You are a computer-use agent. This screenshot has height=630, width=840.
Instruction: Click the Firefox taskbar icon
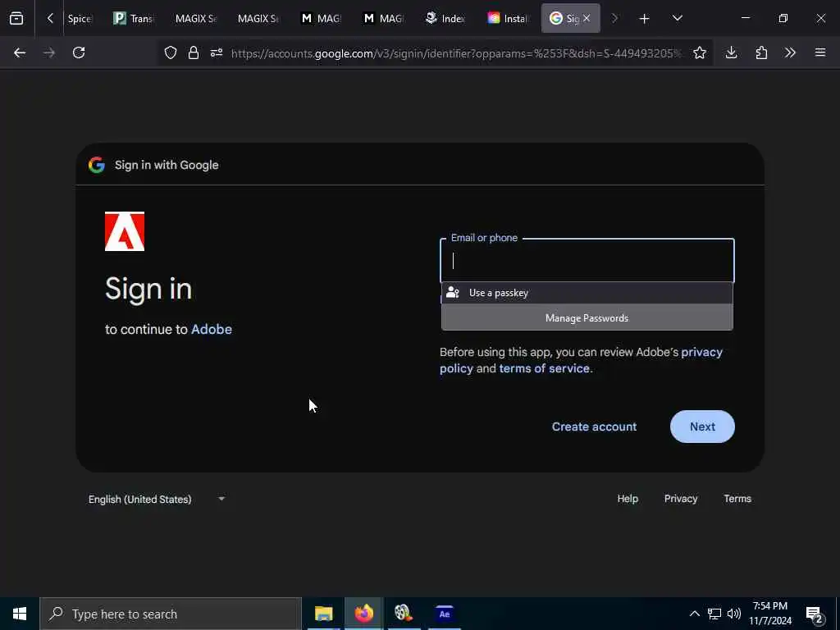click(363, 614)
